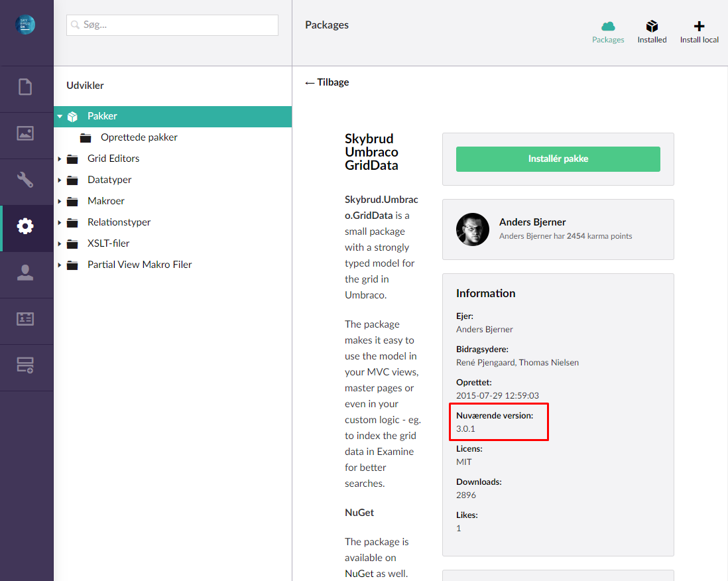The width and height of the screenshot is (728, 581).
Task: Click the Skybrud logo in top corner
Action: pyautogui.click(x=27, y=25)
